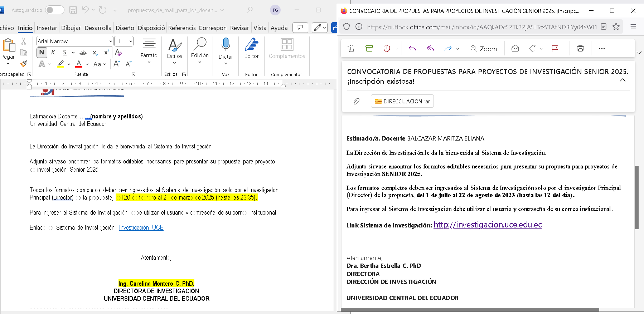The width and height of the screenshot is (644, 314).
Task: Mark message read/unread with envelope icon
Action: pyautogui.click(x=515, y=48)
